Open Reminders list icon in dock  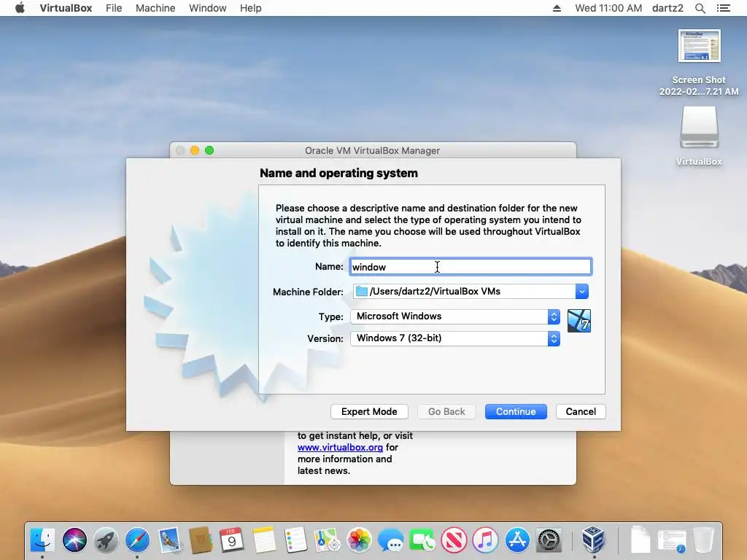pos(295,540)
